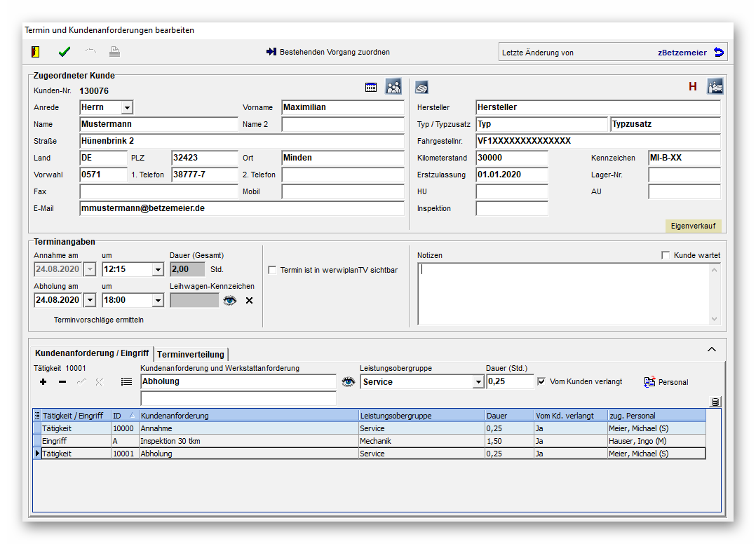Sort the table by Dauer column header
The width and height of the screenshot is (756, 544).
point(509,415)
